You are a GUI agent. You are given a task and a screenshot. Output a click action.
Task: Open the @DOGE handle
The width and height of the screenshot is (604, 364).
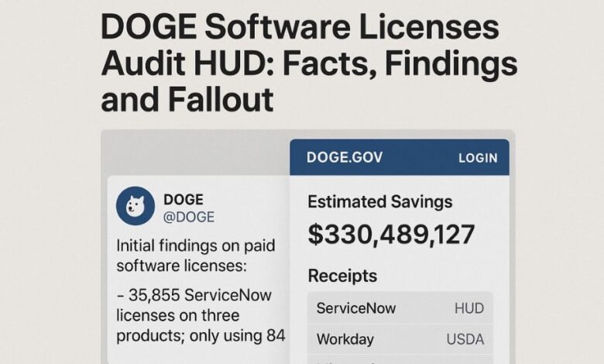point(189,217)
